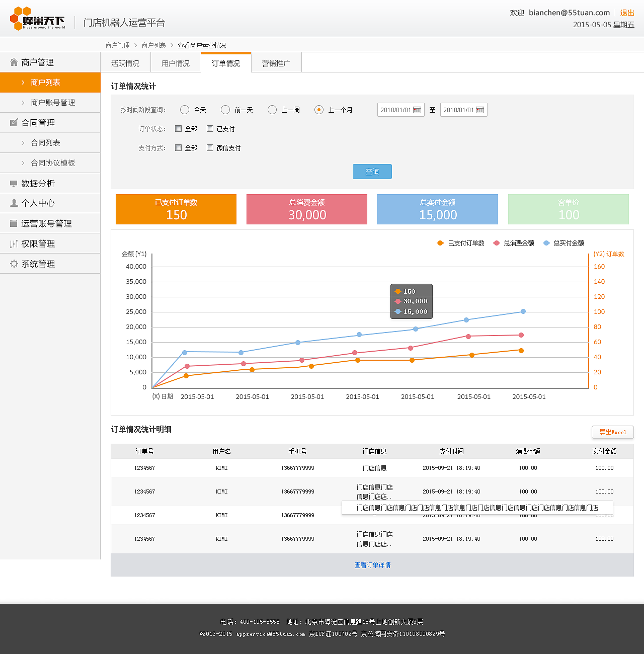Open the 系统管理 sidebar section
The height and width of the screenshot is (654, 644).
point(50,264)
